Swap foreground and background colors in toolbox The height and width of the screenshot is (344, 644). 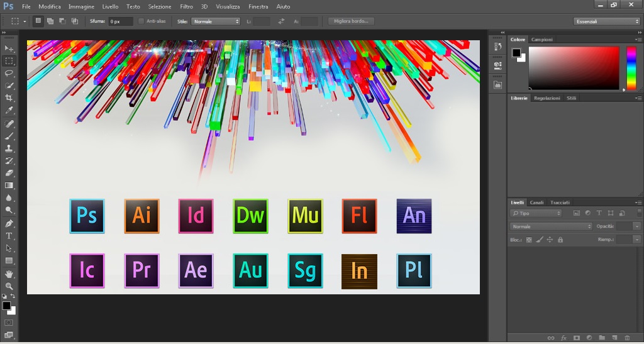[13, 296]
